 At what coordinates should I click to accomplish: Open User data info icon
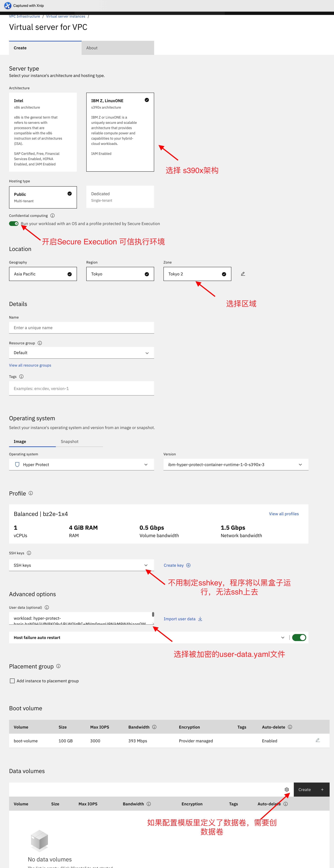click(47, 608)
